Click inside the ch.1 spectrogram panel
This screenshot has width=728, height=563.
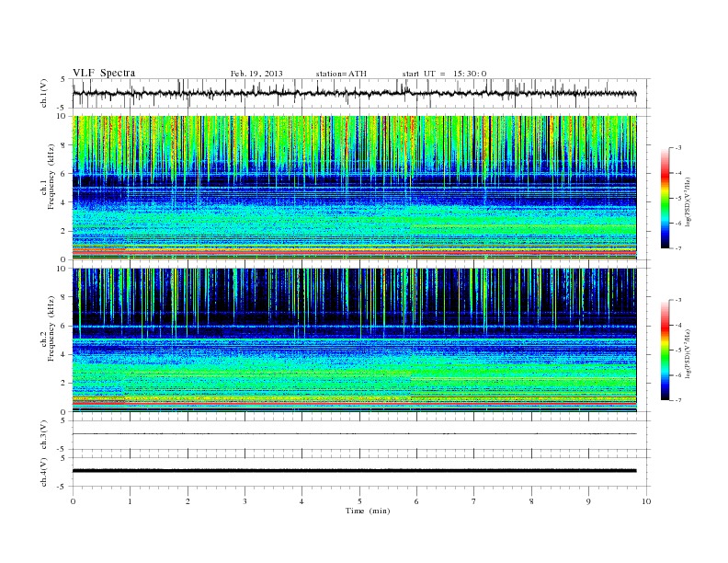(354, 188)
